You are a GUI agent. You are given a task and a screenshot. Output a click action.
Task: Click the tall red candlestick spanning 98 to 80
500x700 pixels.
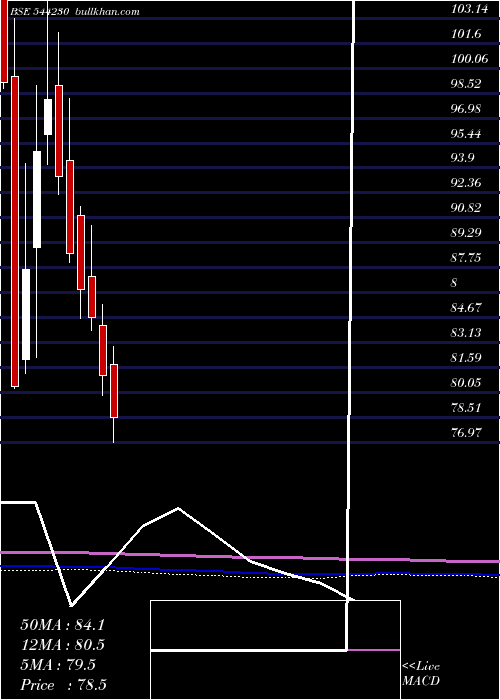15,231
